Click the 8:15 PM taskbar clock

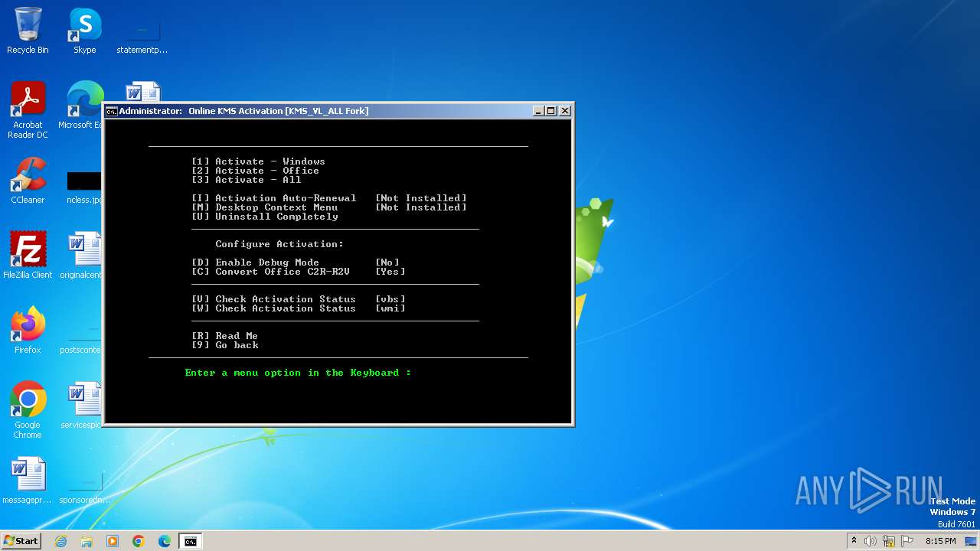pyautogui.click(x=940, y=541)
